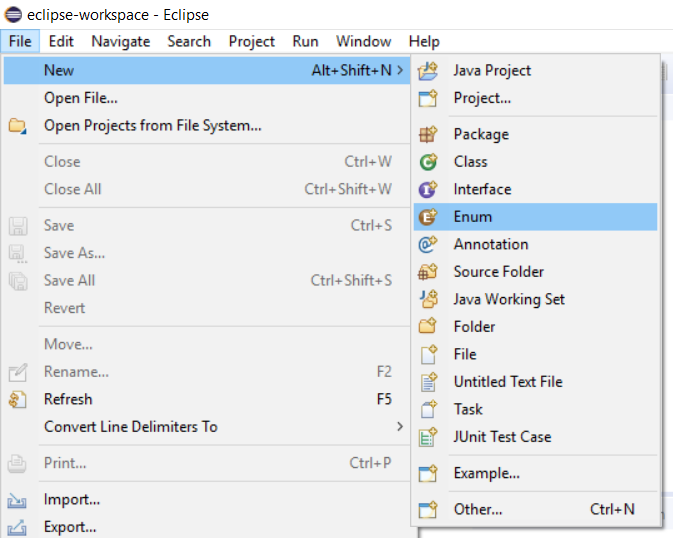Click the Import icon

(x=18, y=500)
